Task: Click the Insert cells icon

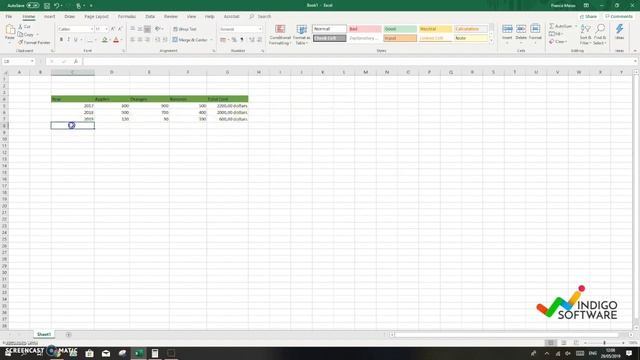Action: pyautogui.click(x=507, y=29)
